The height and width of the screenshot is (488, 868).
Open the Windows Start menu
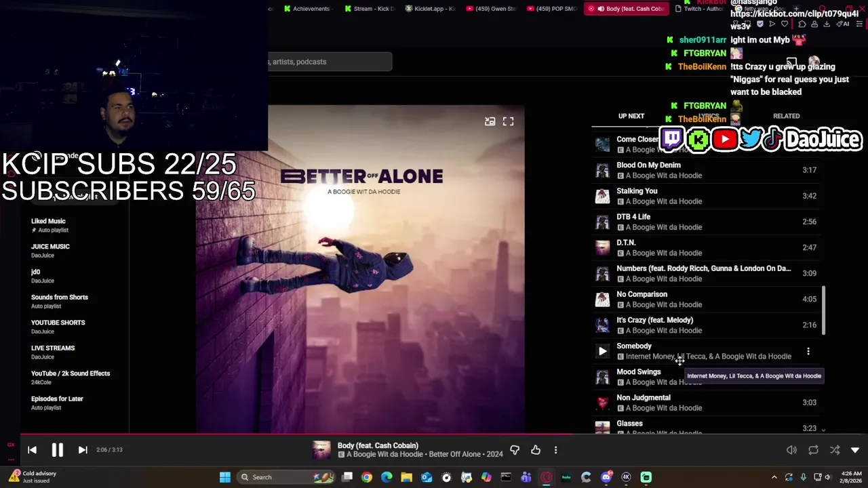(x=224, y=477)
